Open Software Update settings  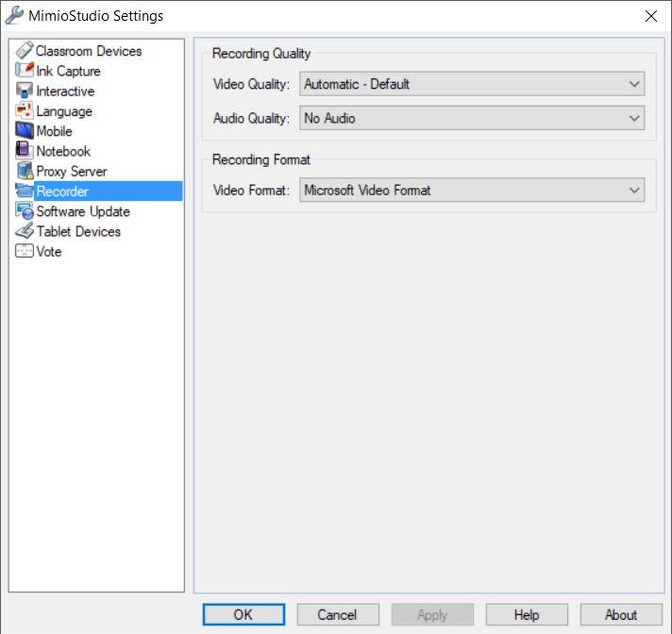(x=83, y=211)
